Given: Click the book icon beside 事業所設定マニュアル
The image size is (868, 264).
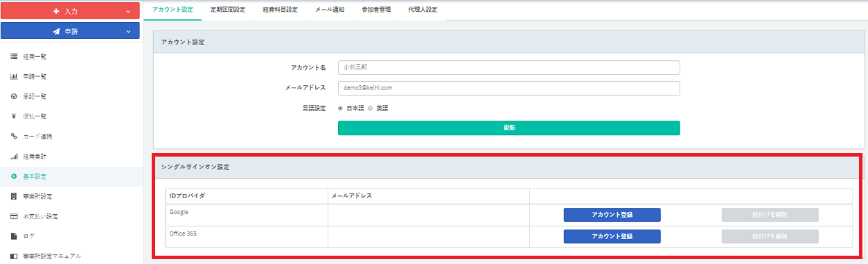Looking at the screenshot, I should [14, 256].
